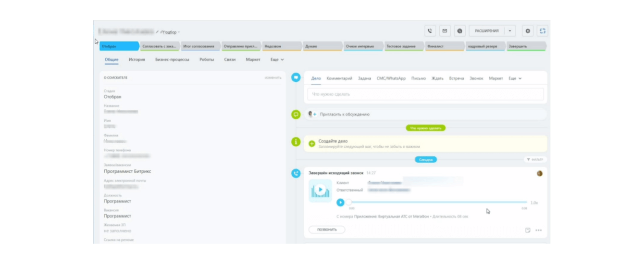Click the изменить link in applicant section
The image size is (644, 257).
(x=273, y=77)
